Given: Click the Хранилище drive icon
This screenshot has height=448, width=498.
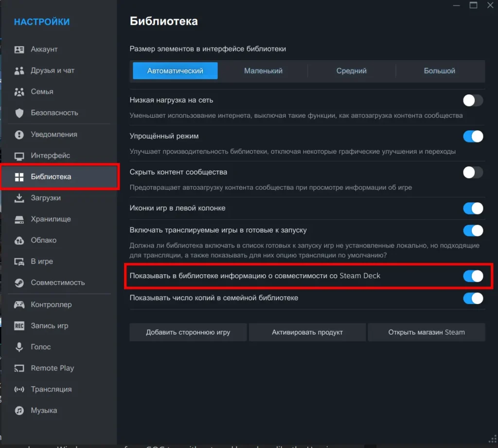Looking at the screenshot, I should coord(19,219).
